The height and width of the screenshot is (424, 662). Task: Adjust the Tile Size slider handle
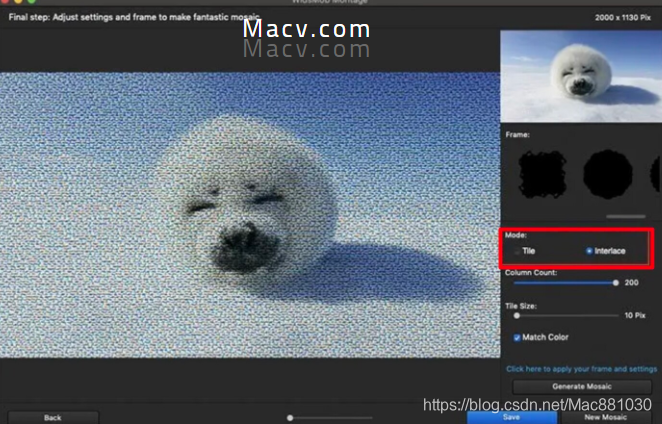pyautogui.click(x=517, y=315)
